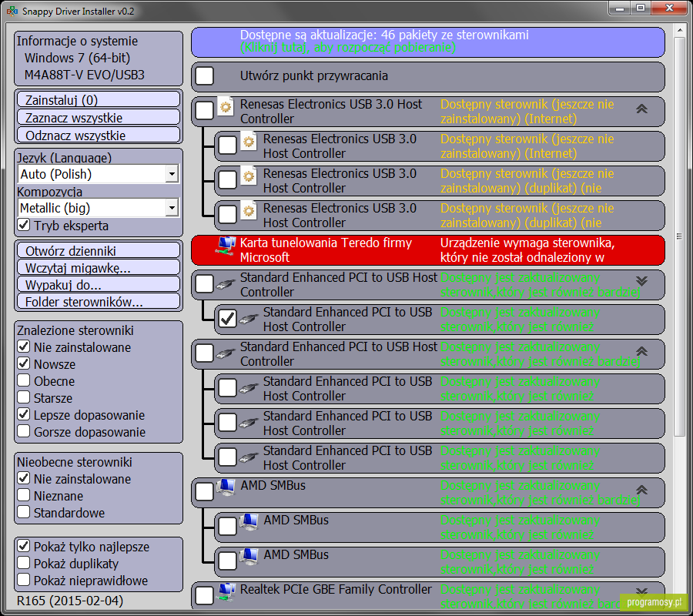Enable the Obecne filter
The image size is (693, 616).
[24, 380]
